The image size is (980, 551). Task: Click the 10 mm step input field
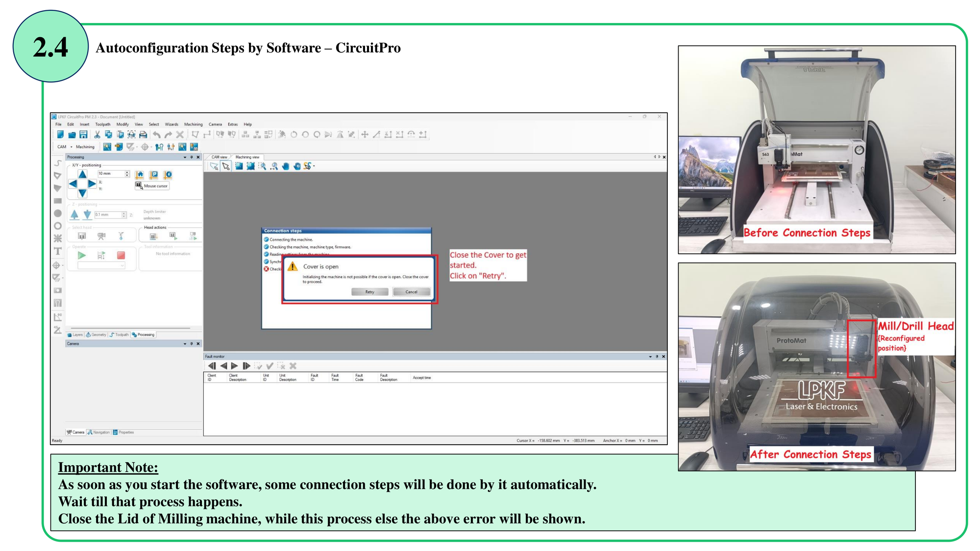tap(111, 174)
